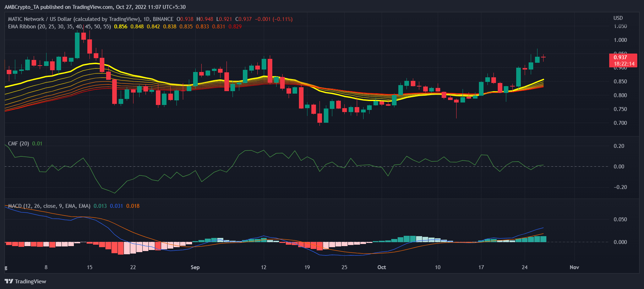Click the MACD line value 0.031
The width and height of the screenshot is (644, 289).
click(116, 206)
